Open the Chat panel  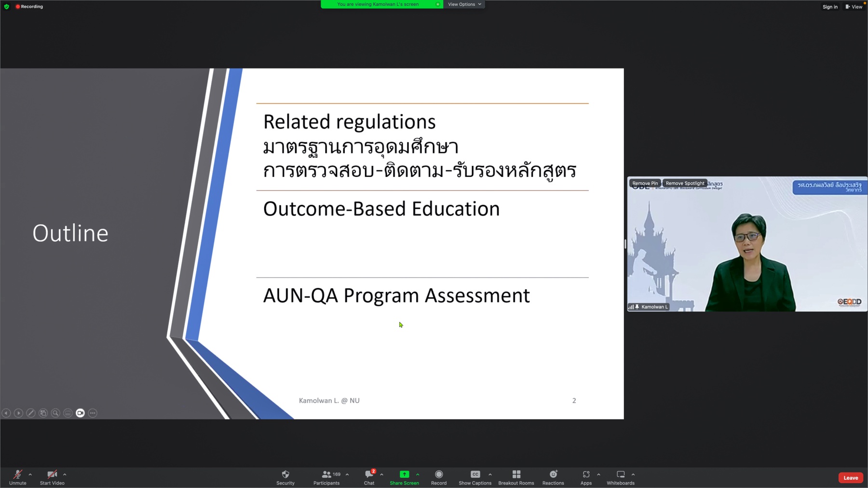tap(369, 477)
